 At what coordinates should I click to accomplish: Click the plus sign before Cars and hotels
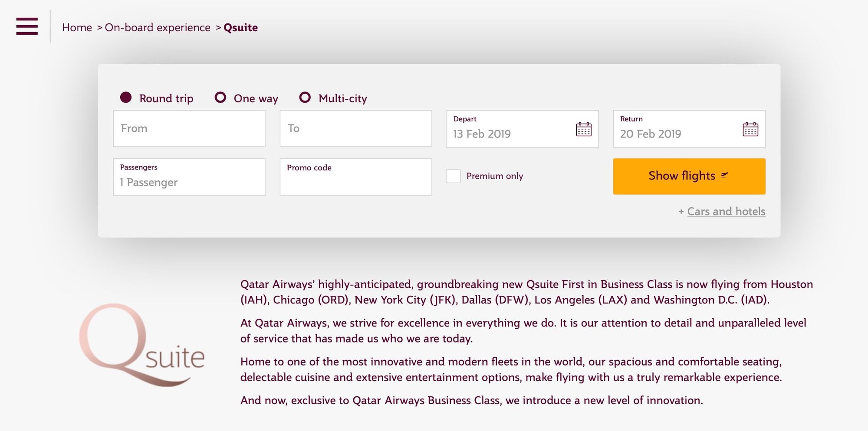point(681,212)
